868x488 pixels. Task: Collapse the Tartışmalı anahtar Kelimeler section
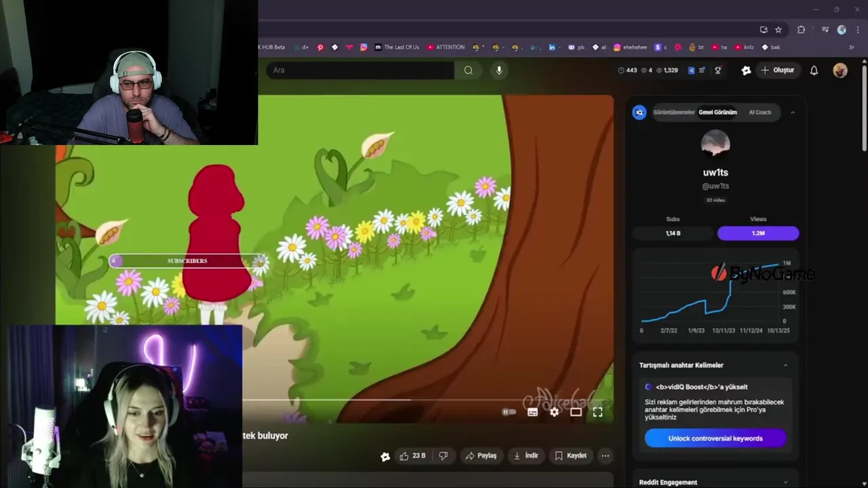point(785,365)
